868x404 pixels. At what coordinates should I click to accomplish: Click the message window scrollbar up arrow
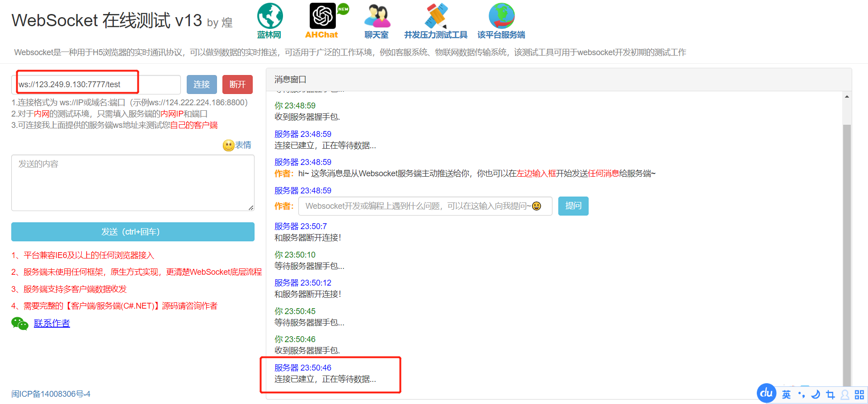pyautogui.click(x=847, y=96)
